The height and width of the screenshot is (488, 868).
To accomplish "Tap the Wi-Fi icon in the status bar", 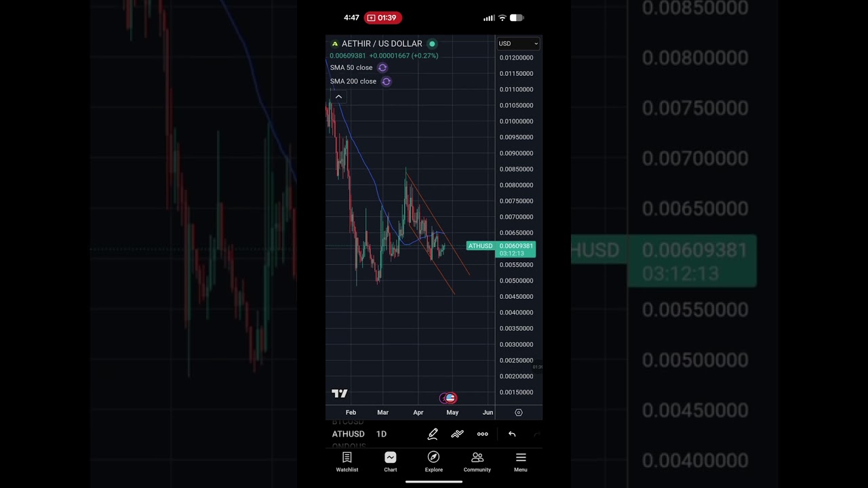I will tap(502, 18).
